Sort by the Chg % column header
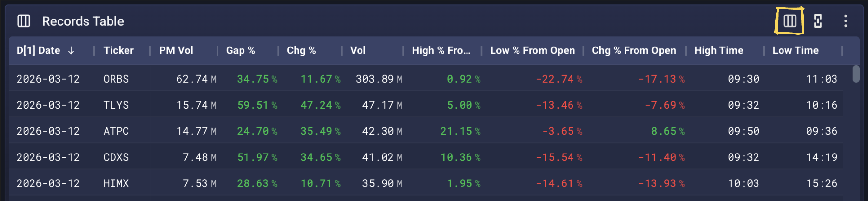Viewport: 868px width, 201px height. tap(301, 51)
